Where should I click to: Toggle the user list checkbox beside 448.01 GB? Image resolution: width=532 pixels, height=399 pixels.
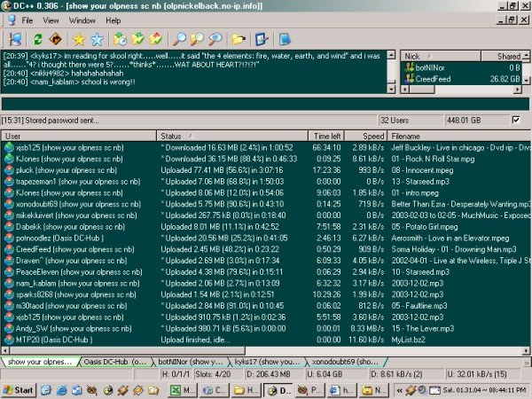pos(516,120)
